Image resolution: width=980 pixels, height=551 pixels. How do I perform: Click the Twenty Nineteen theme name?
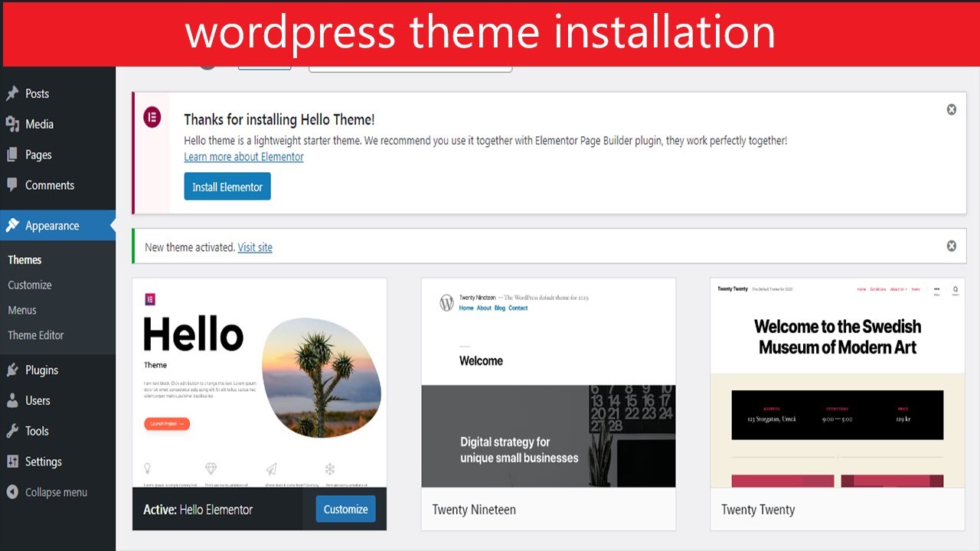click(474, 510)
